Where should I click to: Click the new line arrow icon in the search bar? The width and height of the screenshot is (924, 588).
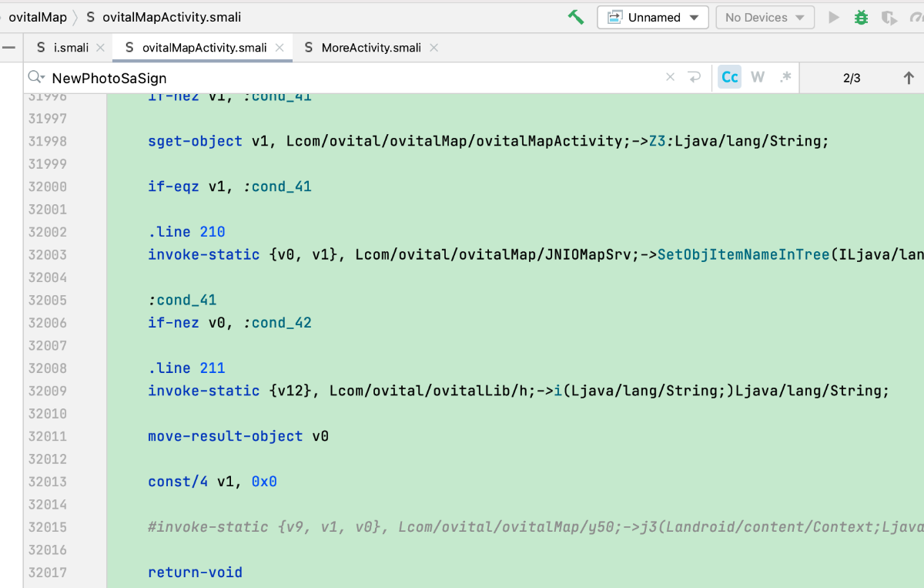click(695, 77)
